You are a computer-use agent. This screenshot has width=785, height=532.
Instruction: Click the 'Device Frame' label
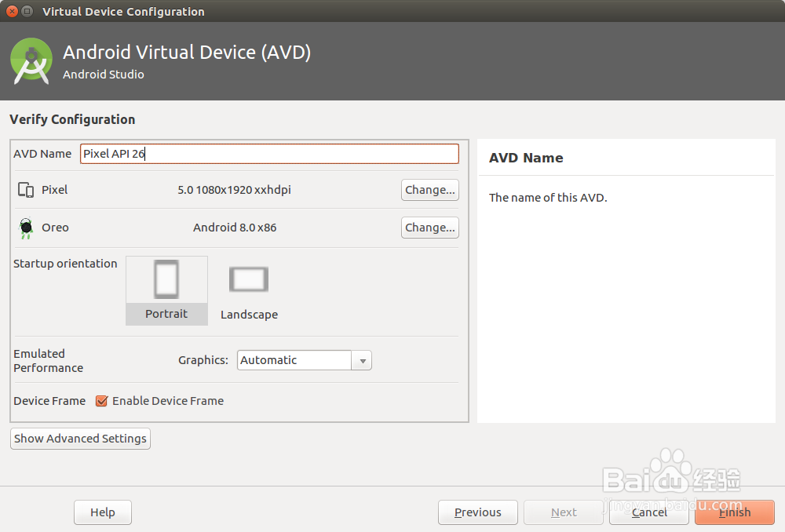pos(49,402)
